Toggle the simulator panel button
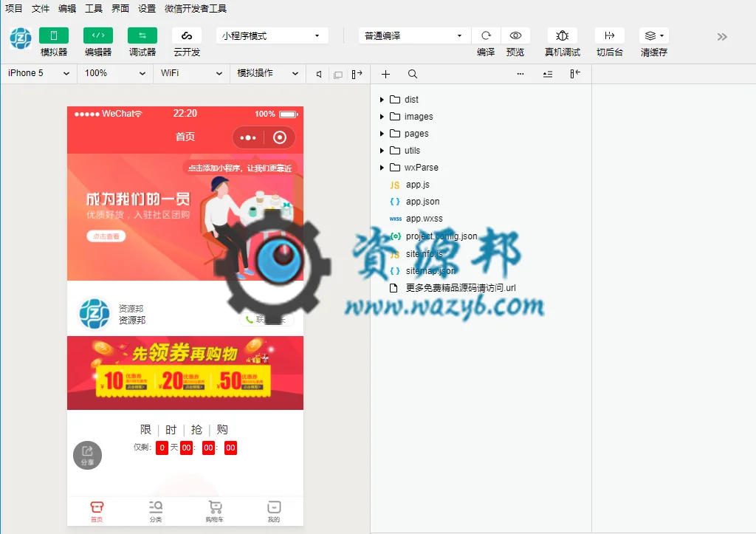This screenshot has height=534, width=756. (x=53, y=35)
